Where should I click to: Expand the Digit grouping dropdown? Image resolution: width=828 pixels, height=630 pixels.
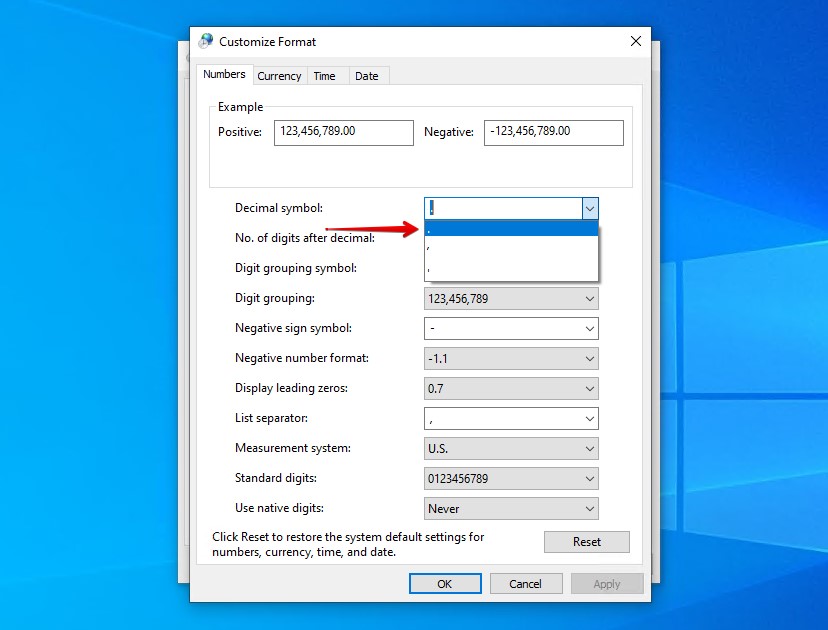click(589, 298)
